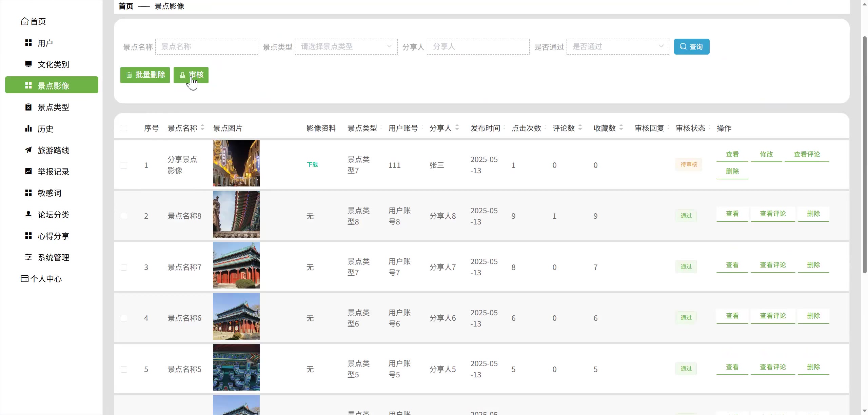Expand the 是否通过 dropdown
Image resolution: width=868 pixels, height=415 pixels.
tap(617, 46)
